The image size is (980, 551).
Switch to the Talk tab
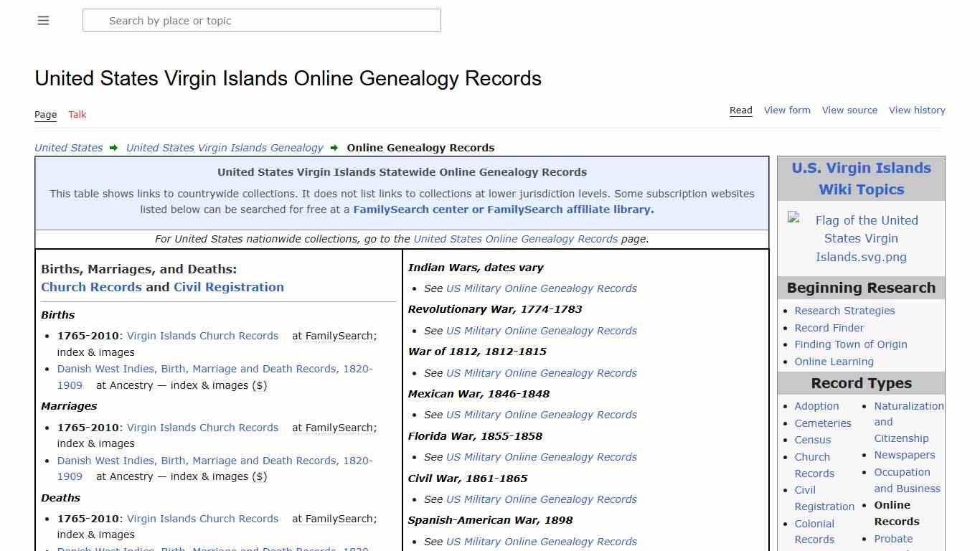(77, 114)
